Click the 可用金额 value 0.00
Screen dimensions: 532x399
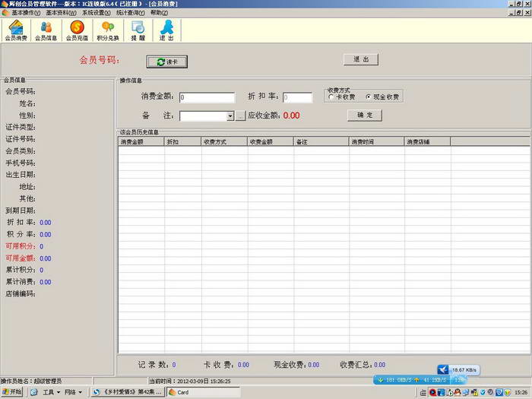pos(46,258)
